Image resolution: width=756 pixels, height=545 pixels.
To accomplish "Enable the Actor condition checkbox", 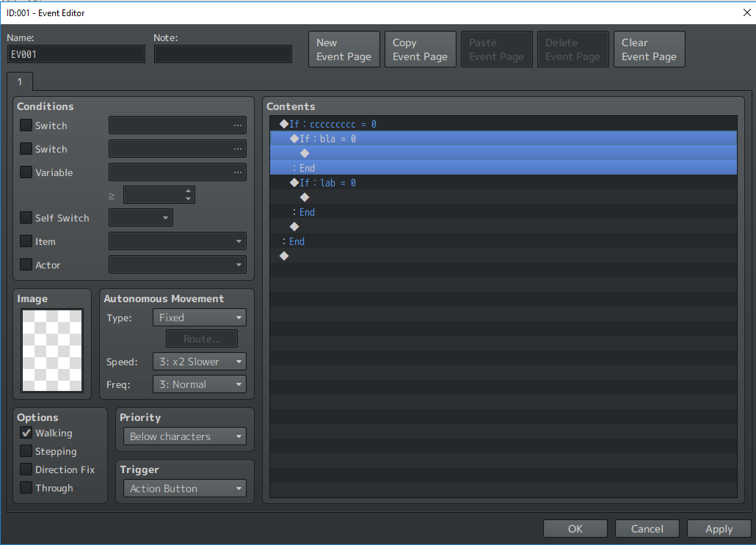I will [26, 265].
